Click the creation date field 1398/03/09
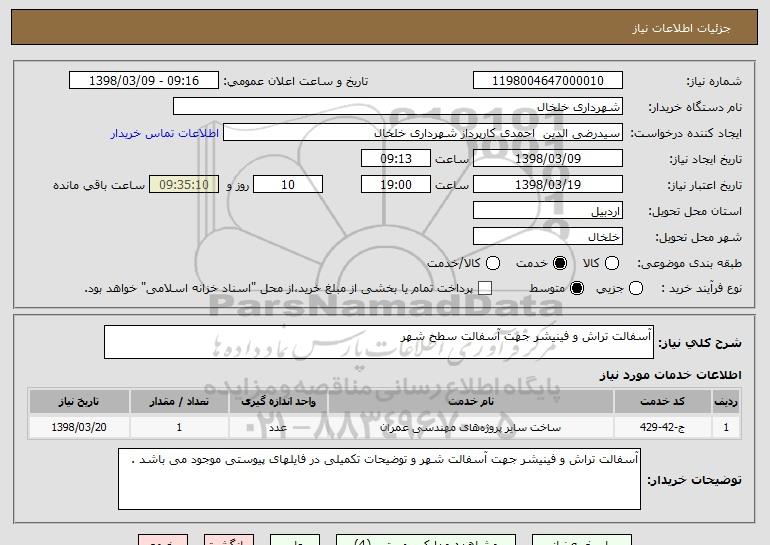 click(x=548, y=159)
